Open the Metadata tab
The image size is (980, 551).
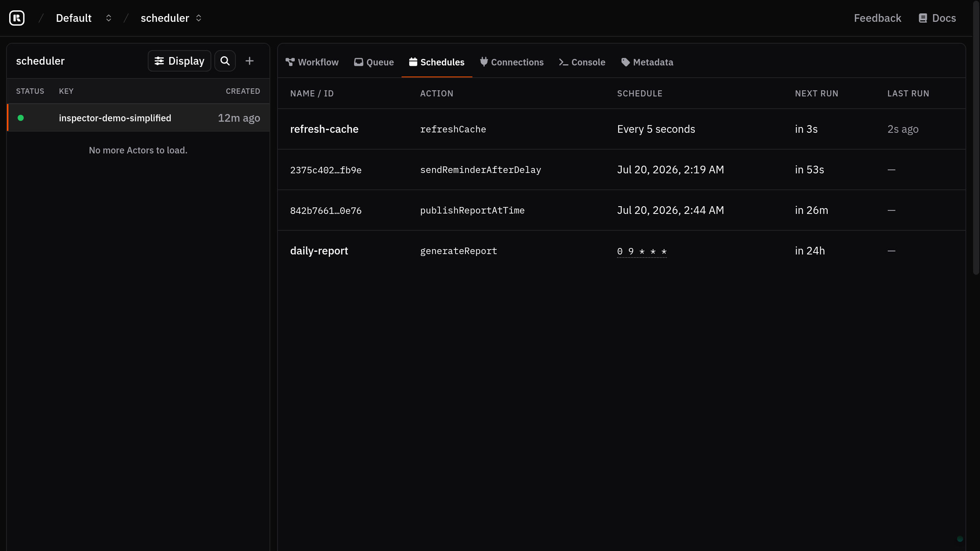pyautogui.click(x=647, y=62)
